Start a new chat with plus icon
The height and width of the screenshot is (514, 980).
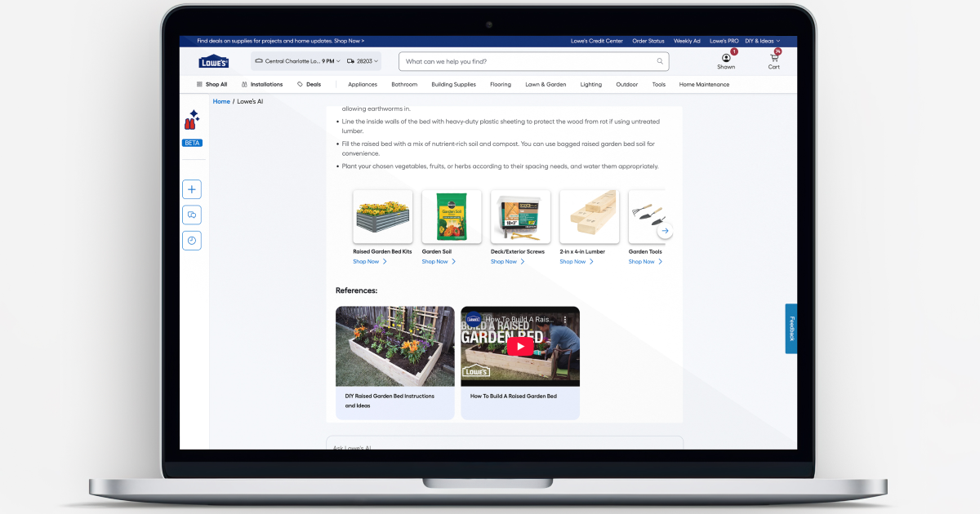[192, 189]
